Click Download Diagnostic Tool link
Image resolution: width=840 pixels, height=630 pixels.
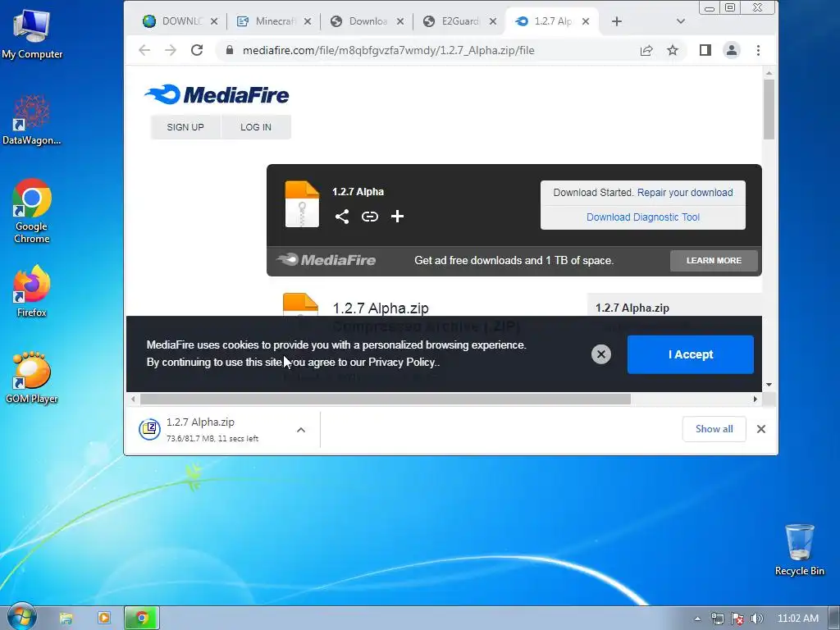coord(643,217)
